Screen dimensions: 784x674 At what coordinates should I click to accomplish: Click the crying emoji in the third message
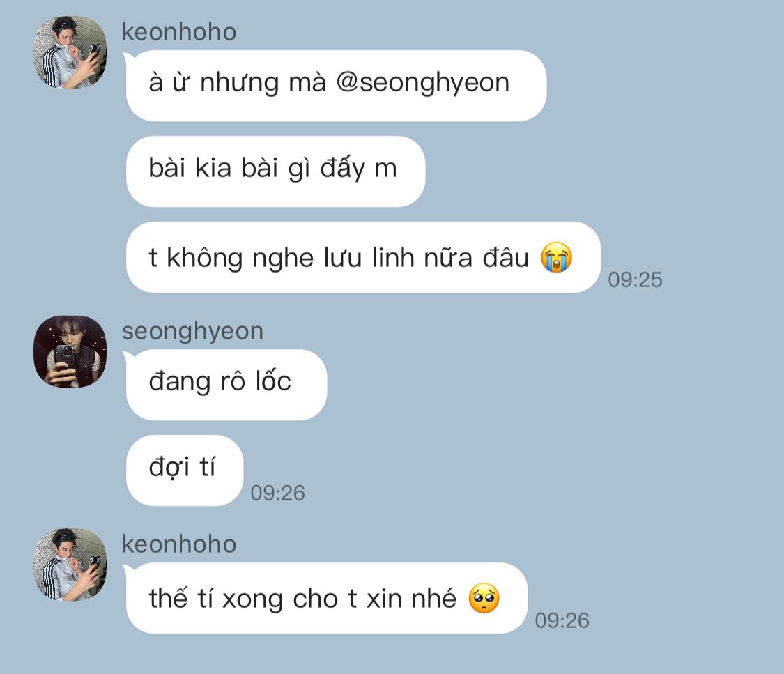(x=556, y=257)
